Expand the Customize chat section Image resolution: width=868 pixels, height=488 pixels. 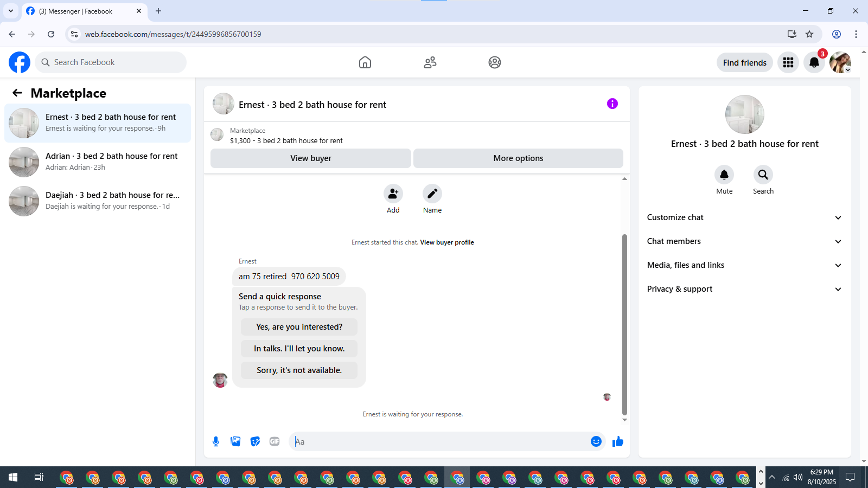[x=744, y=217]
